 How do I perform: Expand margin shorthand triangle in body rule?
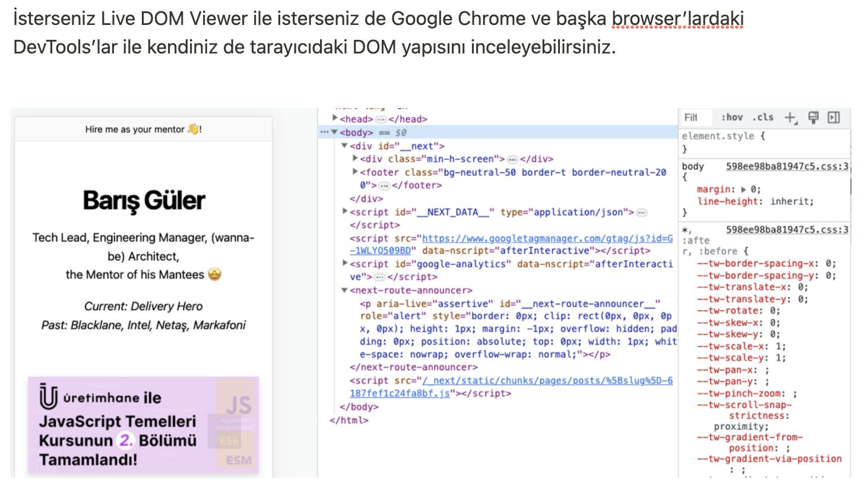(x=743, y=190)
